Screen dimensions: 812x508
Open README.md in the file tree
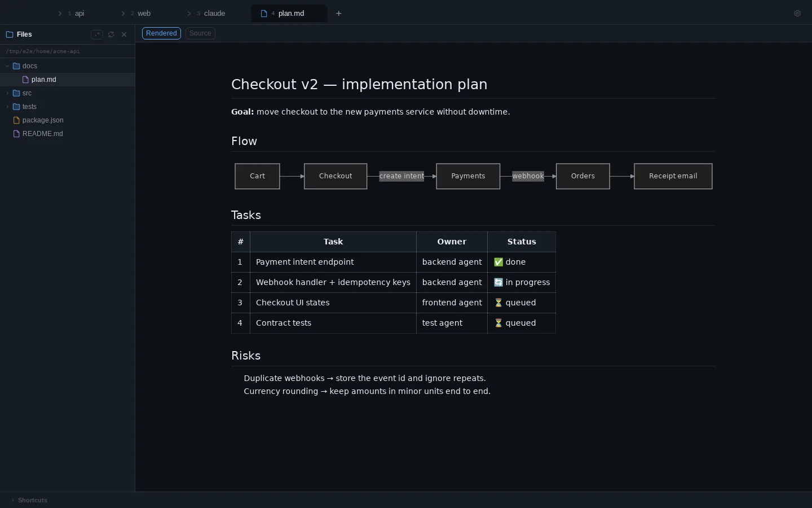tap(67, 134)
